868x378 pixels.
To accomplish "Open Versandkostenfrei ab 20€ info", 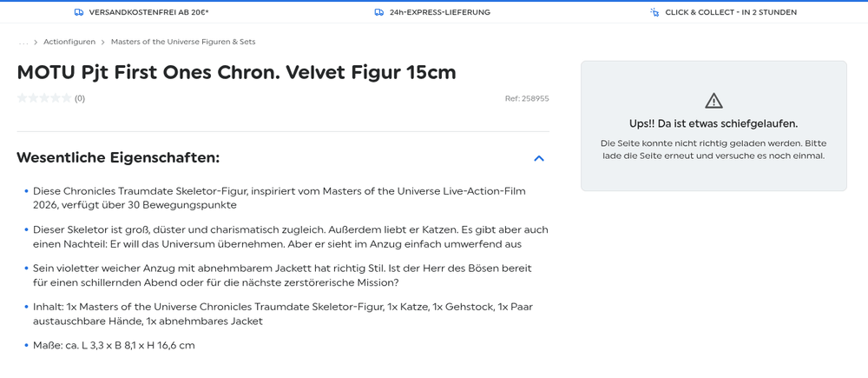I will pos(149,12).
